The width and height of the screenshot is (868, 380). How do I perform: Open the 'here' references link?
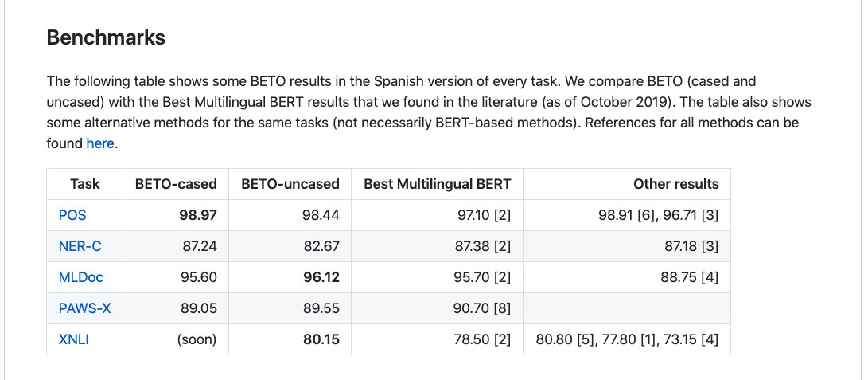click(x=100, y=143)
